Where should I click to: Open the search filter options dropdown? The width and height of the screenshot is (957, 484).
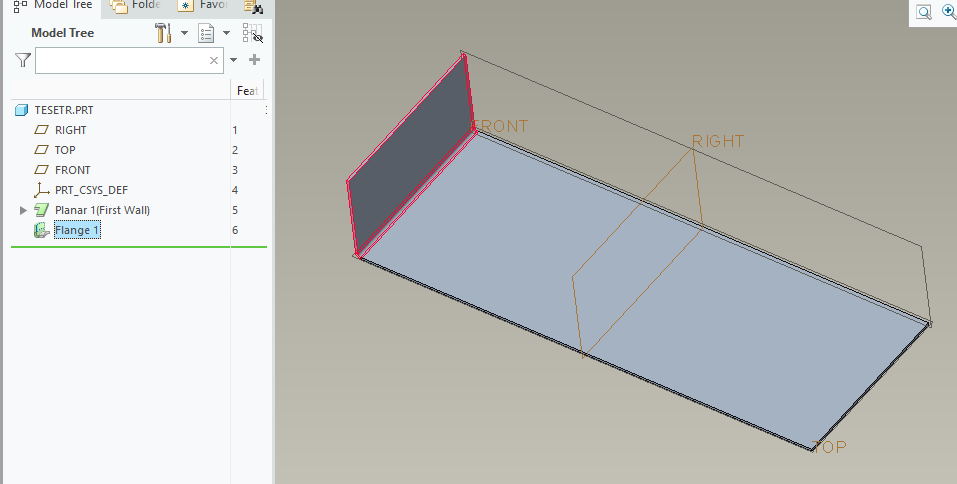(234, 60)
